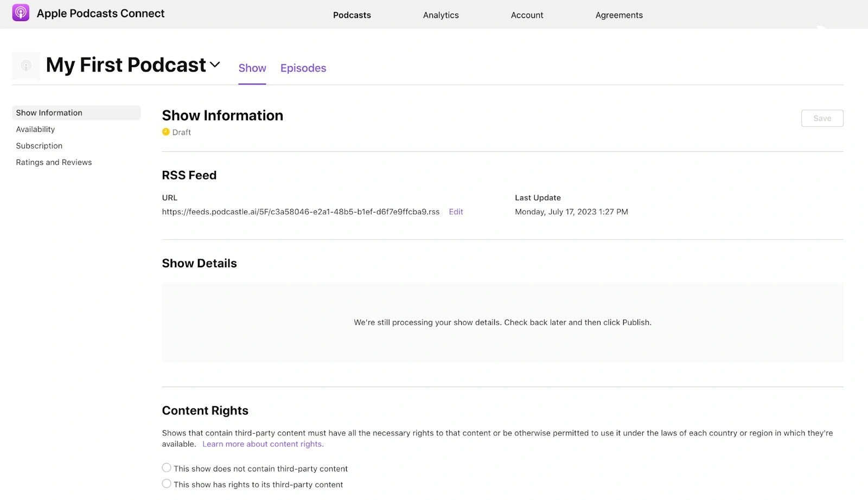Open Availability in the sidebar
The image size is (868, 500).
35,129
